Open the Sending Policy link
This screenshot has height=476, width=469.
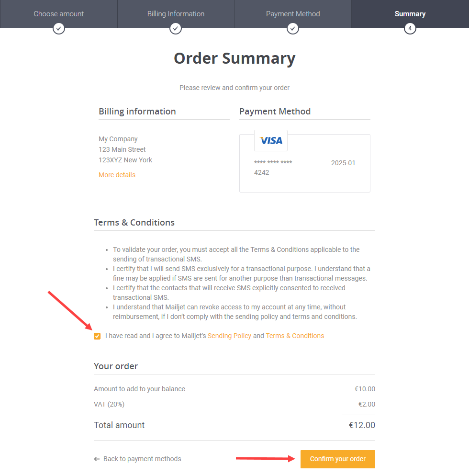229,336
